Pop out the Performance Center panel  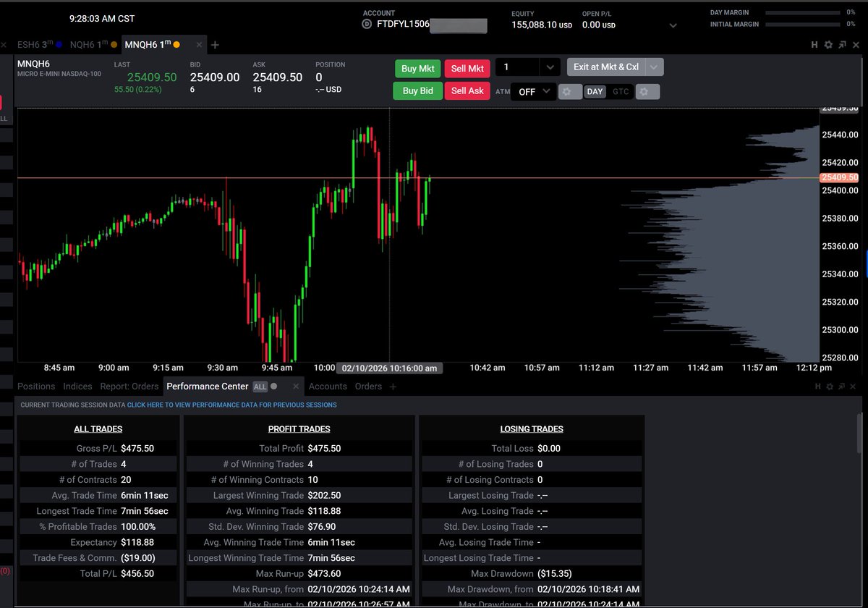(842, 387)
